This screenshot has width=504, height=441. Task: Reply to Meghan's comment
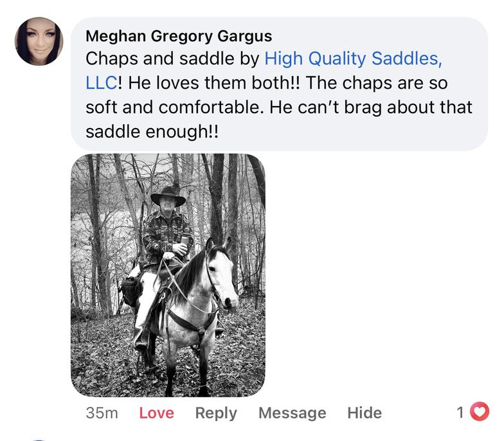pos(216,413)
